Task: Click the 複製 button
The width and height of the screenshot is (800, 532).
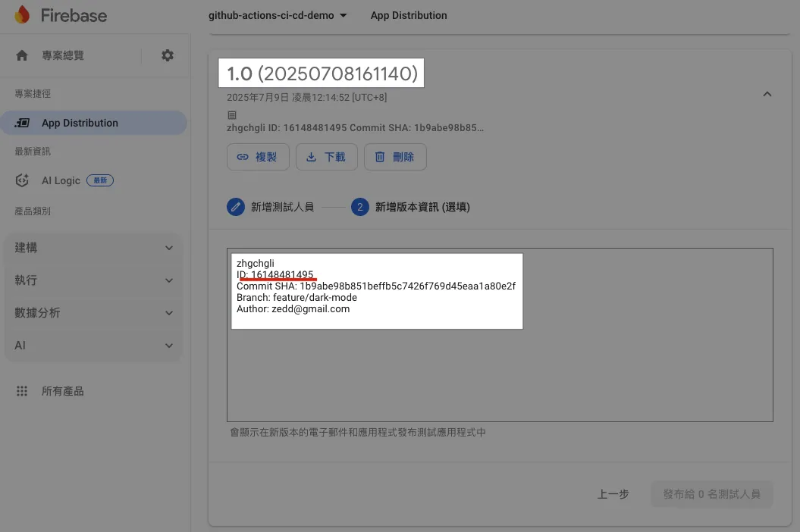Action: [256, 157]
